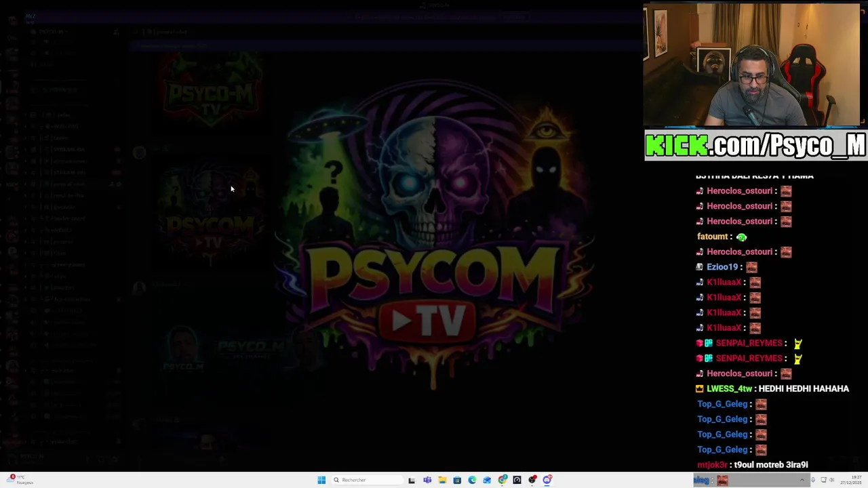
Task: Click the Ezioo19 chat username
Action: click(x=722, y=267)
